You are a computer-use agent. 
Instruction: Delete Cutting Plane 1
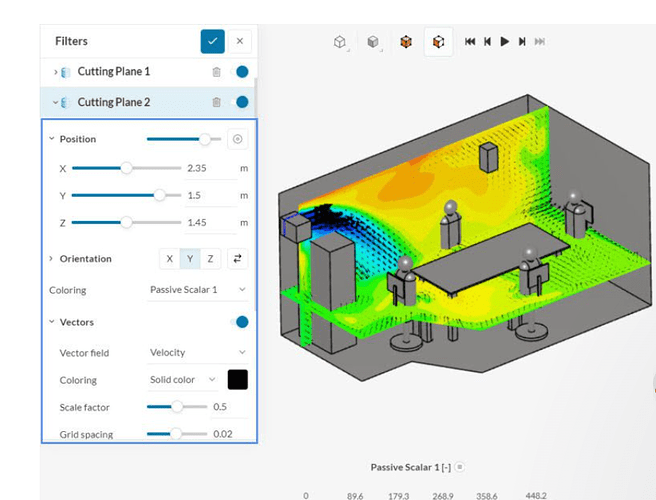click(216, 72)
